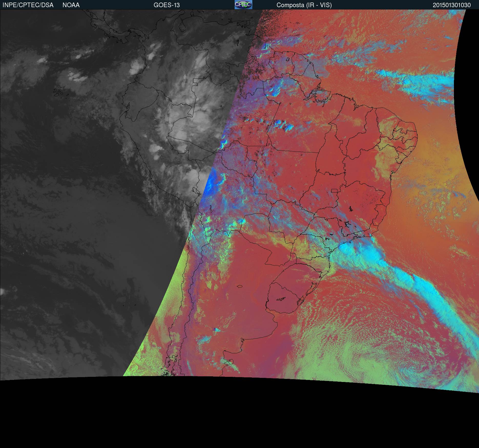479x448 pixels.
Task: Click the INPE/CPTEC/DSA header label
Action: point(28,5)
